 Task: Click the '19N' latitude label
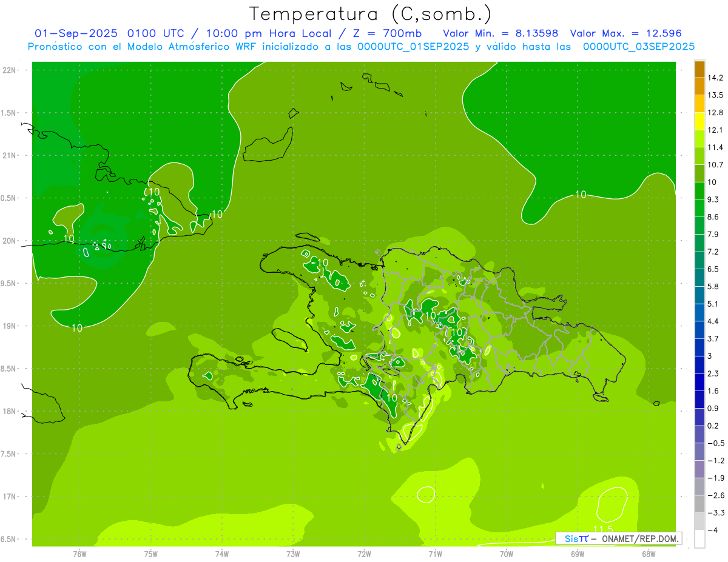pyautogui.click(x=10, y=326)
